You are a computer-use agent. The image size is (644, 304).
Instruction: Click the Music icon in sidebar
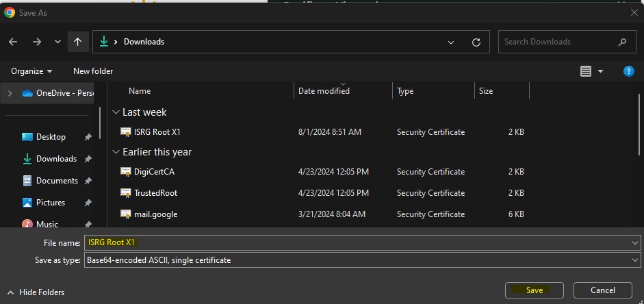tap(27, 224)
